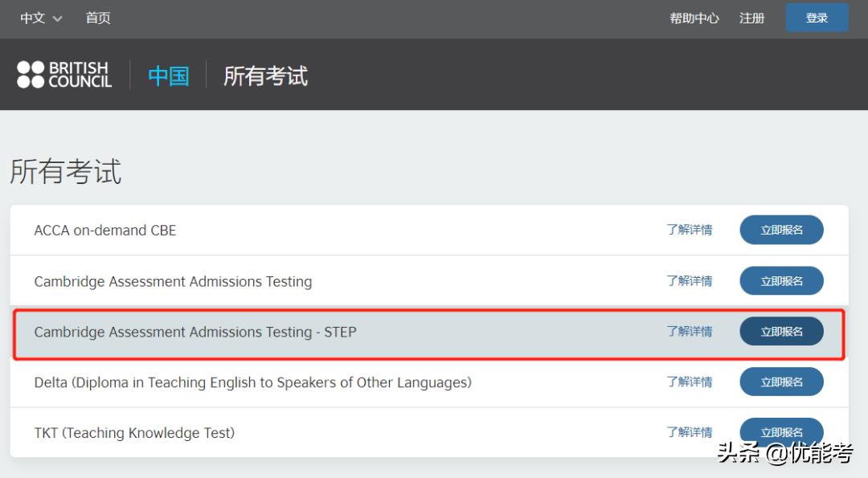Register now for the Delta diploma
Viewport: 868px width, 478px height.
point(781,382)
